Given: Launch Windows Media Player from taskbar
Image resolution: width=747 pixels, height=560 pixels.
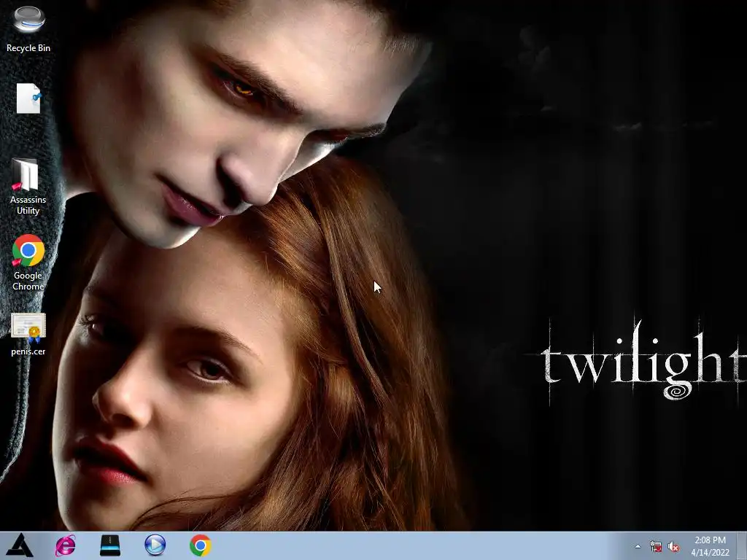Looking at the screenshot, I should (x=155, y=545).
